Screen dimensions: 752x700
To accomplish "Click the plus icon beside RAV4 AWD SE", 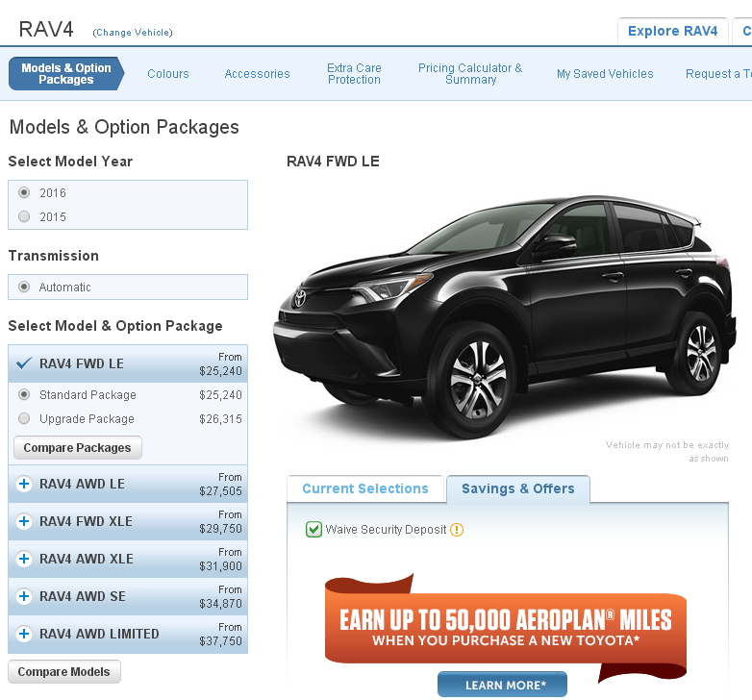I will click(x=25, y=597).
